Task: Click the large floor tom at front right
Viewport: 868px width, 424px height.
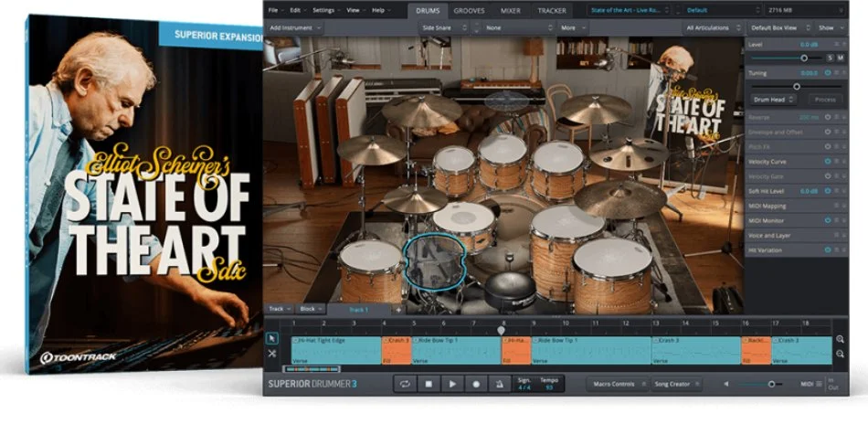Action: click(x=612, y=274)
